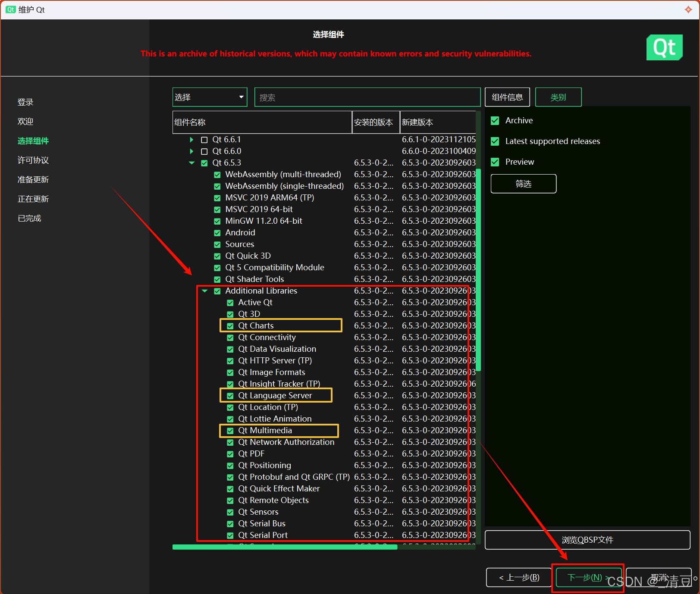Click the 安装的版本 column header
The width and height of the screenshot is (700, 594).
tap(376, 122)
